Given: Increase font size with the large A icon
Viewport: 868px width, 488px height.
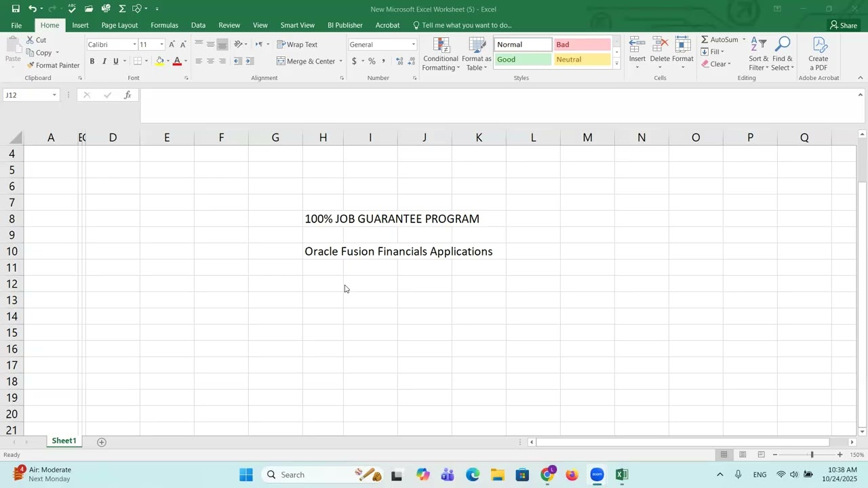Looking at the screenshot, I should 172,44.
